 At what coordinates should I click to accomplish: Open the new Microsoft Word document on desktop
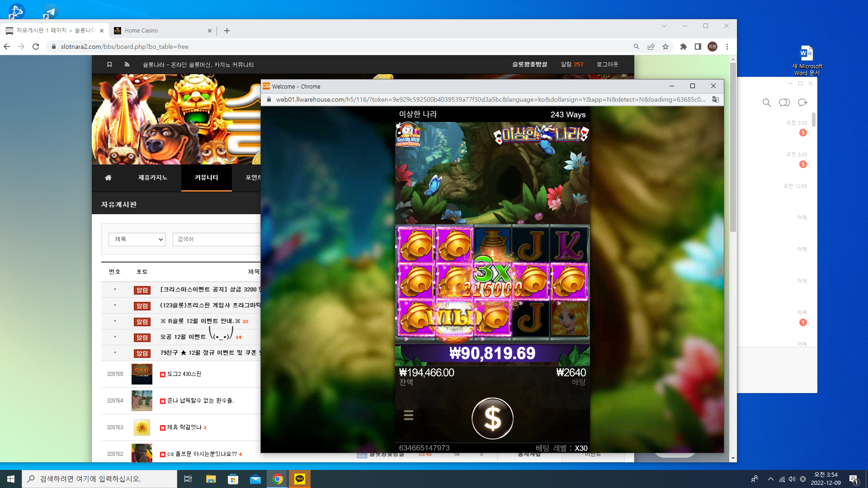pos(807,61)
